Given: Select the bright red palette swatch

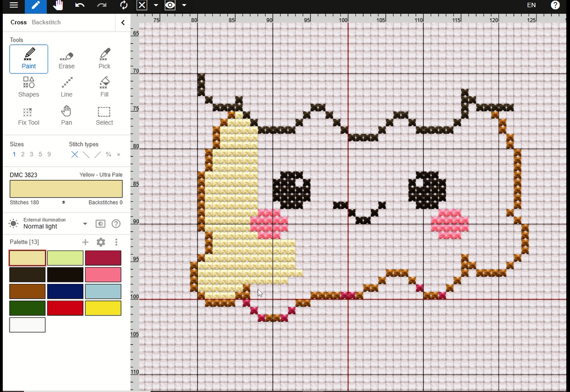Looking at the screenshot, I should (65, 308).
